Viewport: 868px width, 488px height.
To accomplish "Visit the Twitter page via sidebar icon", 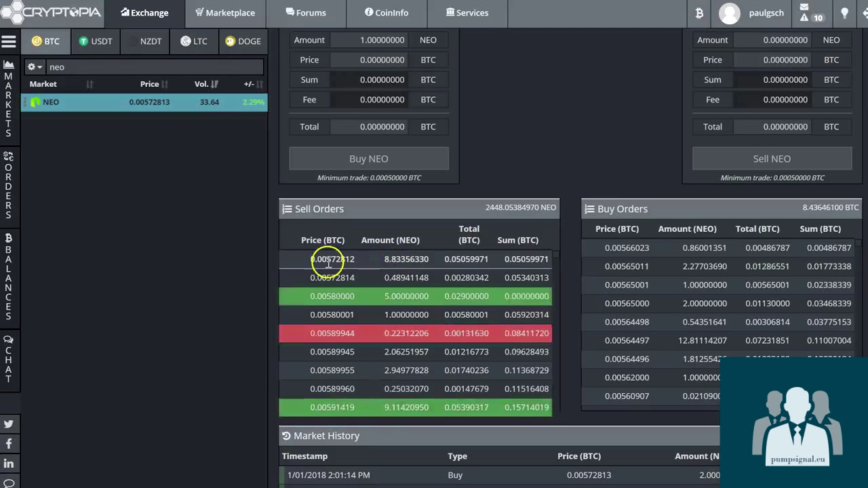I will [8, 424].
